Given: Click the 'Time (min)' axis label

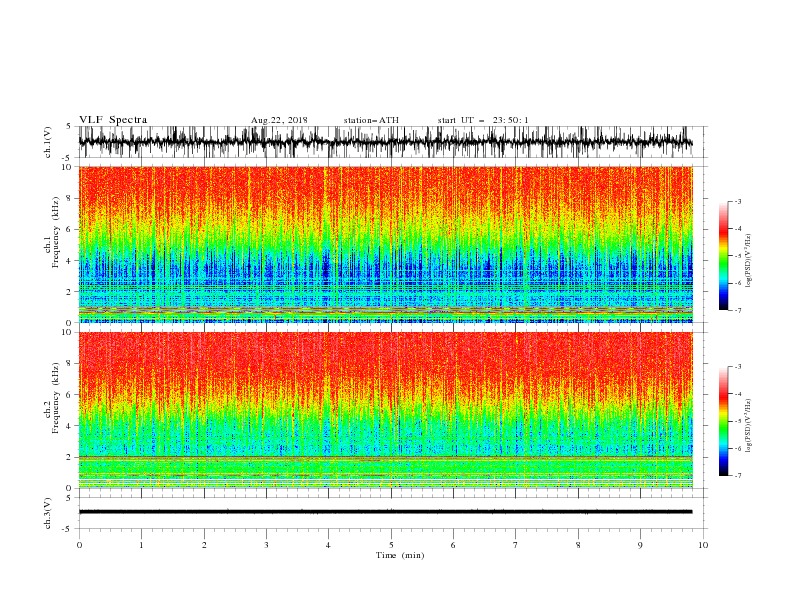Looking at the screenshot, I should pyautogui.click(x=400, y=555).
